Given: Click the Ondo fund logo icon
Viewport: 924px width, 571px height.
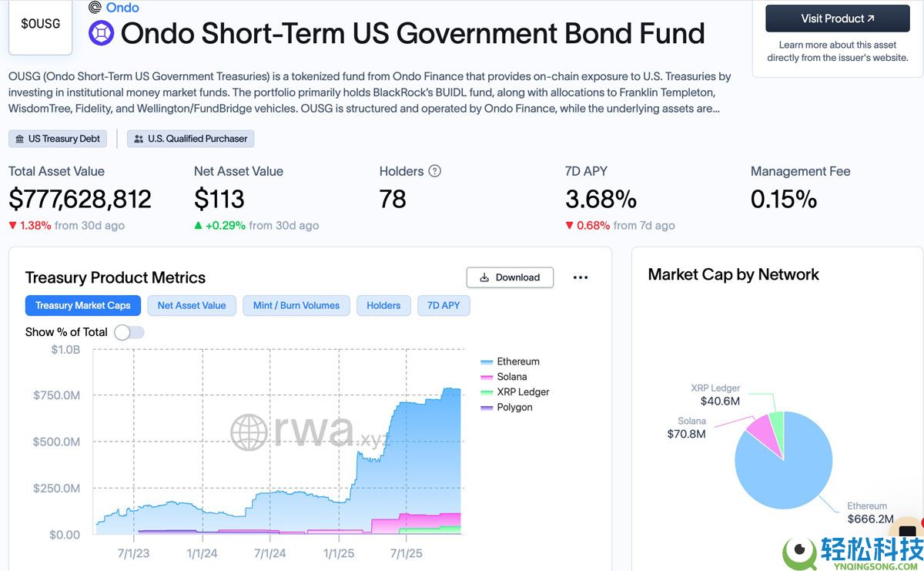Looking at the screenshot, I should pos(101,33).
